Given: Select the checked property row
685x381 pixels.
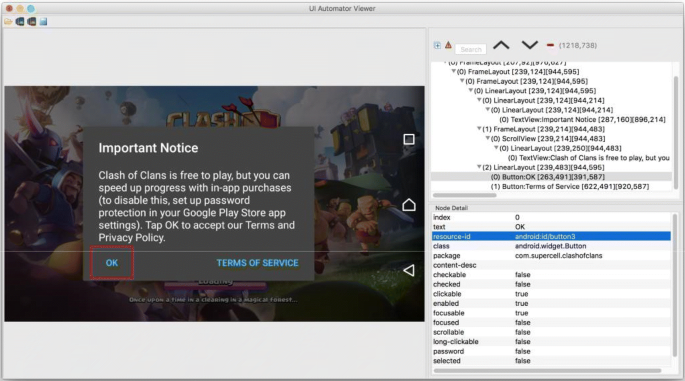Looking at the screenshot, I should coord(551,284).
